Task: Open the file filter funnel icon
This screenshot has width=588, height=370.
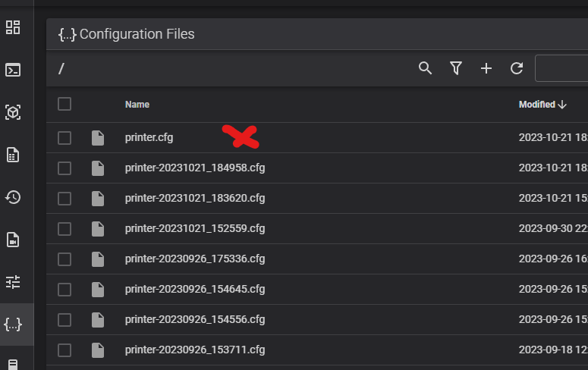Action: (x=456, y=68)
